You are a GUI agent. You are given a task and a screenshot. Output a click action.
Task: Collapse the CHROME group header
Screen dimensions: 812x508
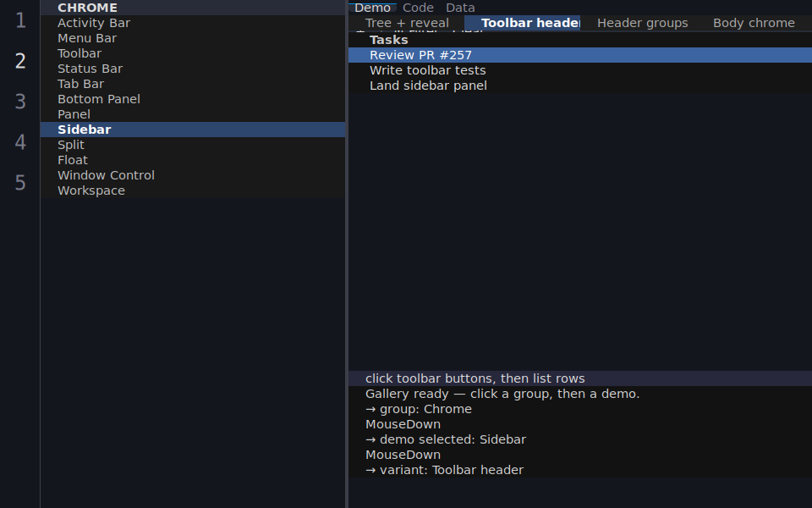point(193,8)
